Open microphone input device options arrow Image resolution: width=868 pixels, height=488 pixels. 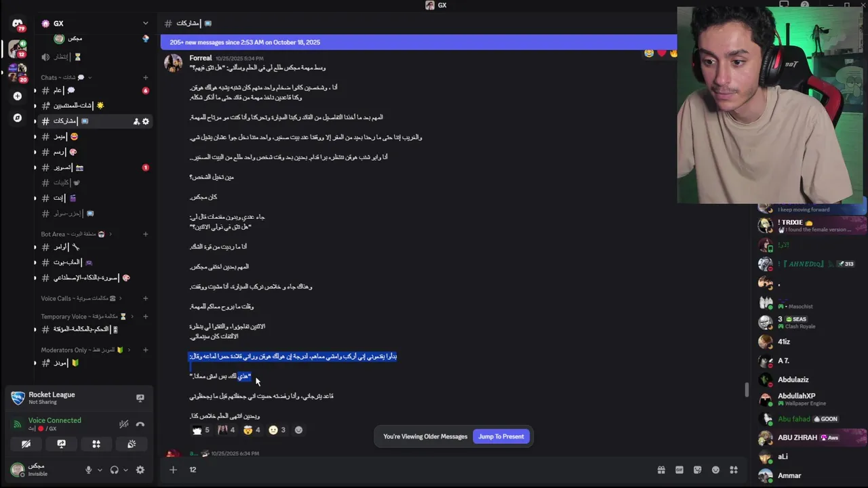(100, 470)
